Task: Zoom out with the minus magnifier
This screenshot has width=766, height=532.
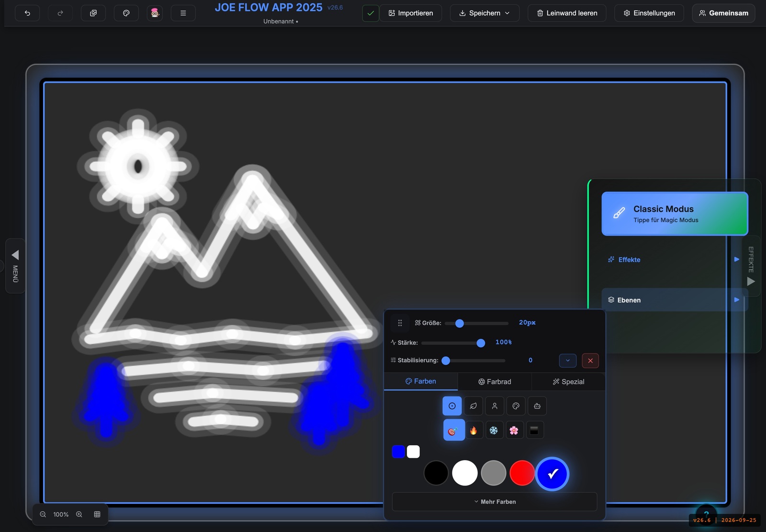Action: [x=43, y=514]
